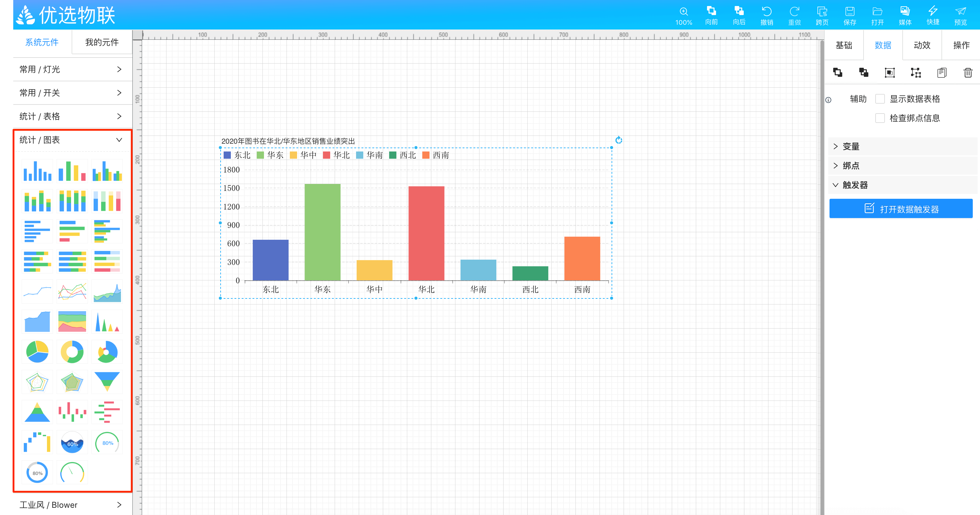The image size is (980, 515).
Task: Pick the multi-line chart component
Action: pos(72,291)
